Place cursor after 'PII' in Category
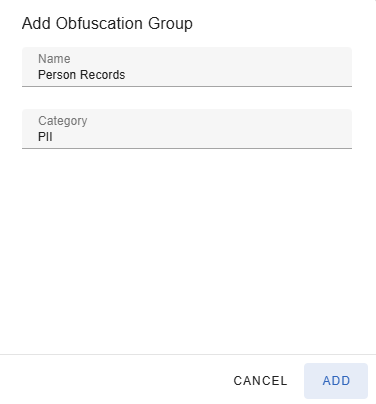This screenshot has height=404, width=376. 53,137
